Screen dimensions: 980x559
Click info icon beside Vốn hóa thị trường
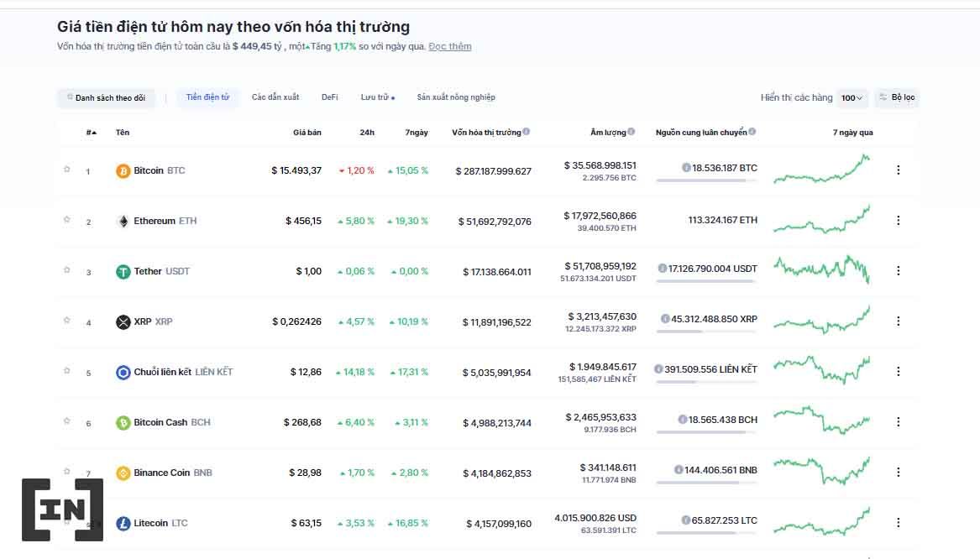pos(527,132)
